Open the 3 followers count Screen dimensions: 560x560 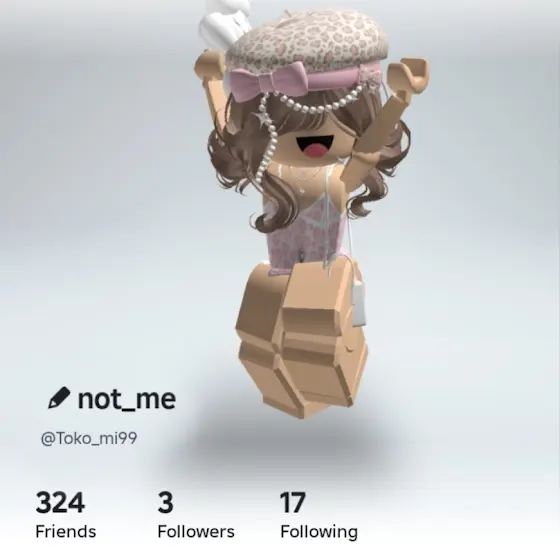click(165, 502)
